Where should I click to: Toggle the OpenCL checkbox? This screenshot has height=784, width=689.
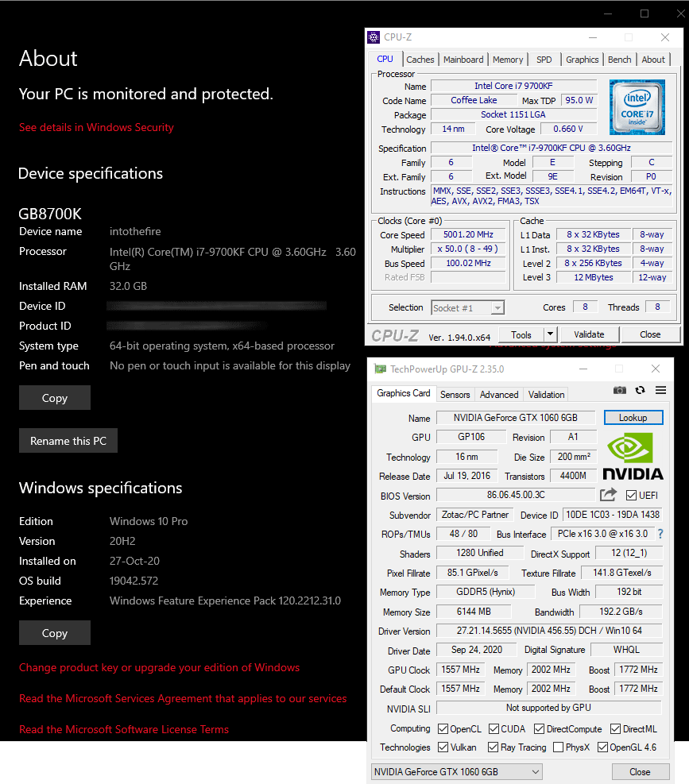point(443,729)
